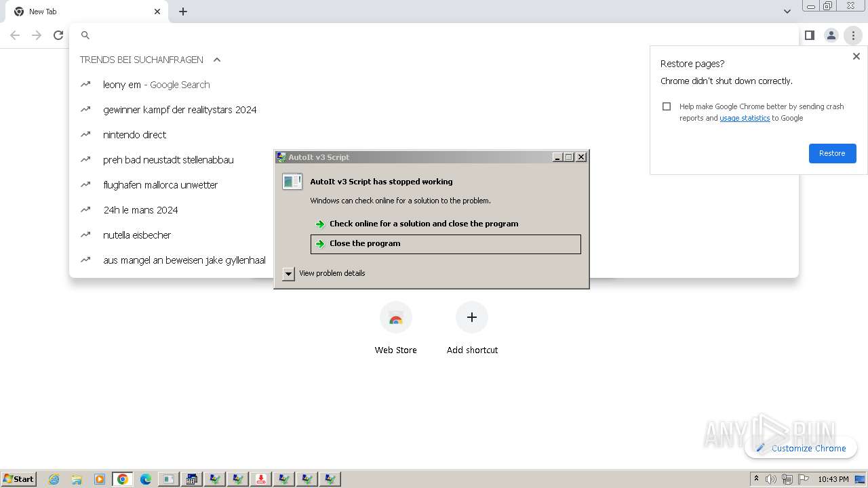868x488 pixels.
Task: Open Chrome three-dot menu
Action: [853, 35]
